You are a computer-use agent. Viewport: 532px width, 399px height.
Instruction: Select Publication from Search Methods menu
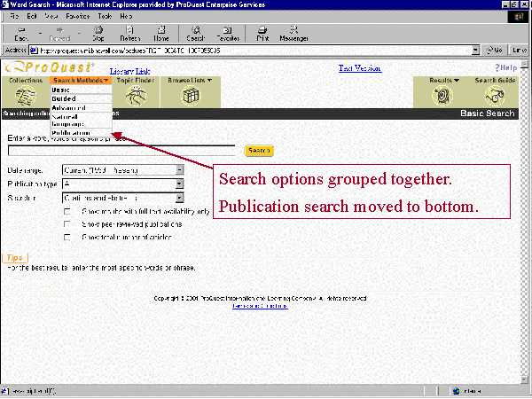pyautogui.click(x=82, y=133)
